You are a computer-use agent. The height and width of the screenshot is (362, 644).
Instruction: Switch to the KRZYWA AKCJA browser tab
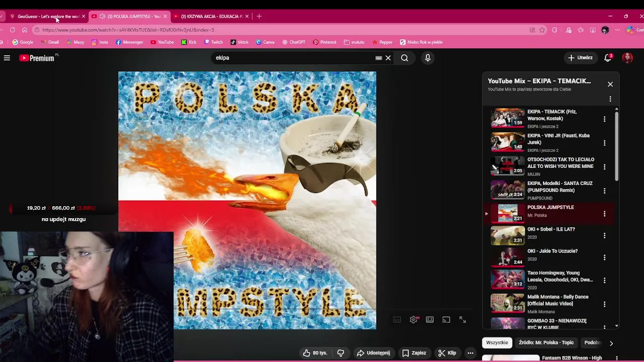[211, 17]
